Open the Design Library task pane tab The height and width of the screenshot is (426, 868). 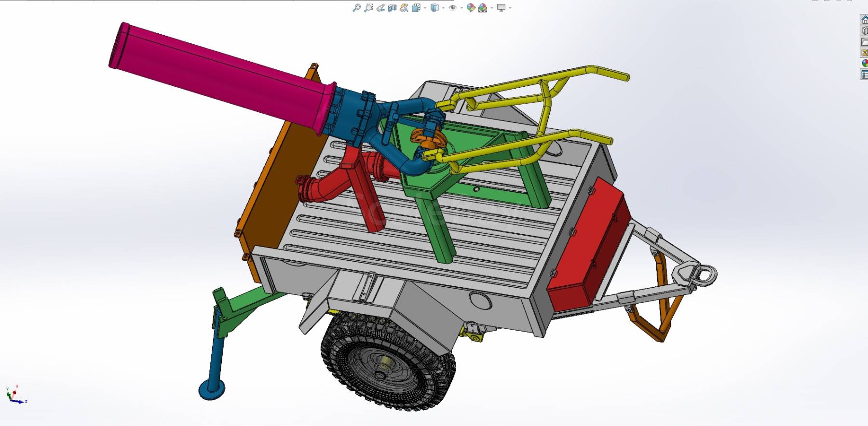[864, 30]
